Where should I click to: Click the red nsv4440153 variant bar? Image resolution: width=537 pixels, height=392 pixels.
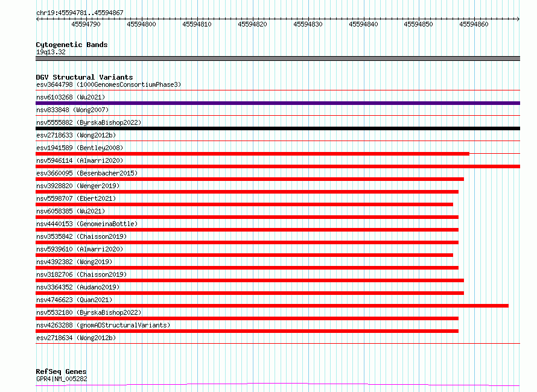(247, 230)
